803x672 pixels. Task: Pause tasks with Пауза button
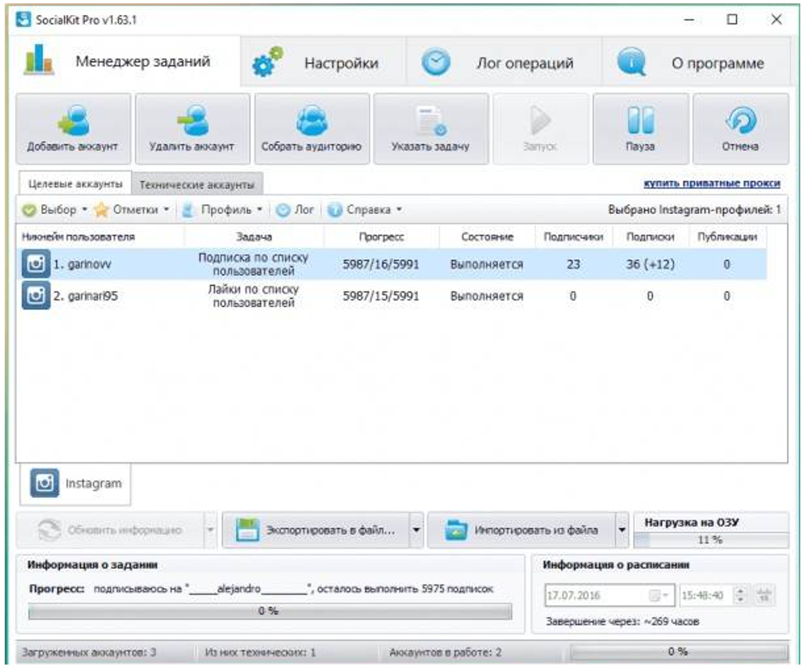[x=641, y=128]
